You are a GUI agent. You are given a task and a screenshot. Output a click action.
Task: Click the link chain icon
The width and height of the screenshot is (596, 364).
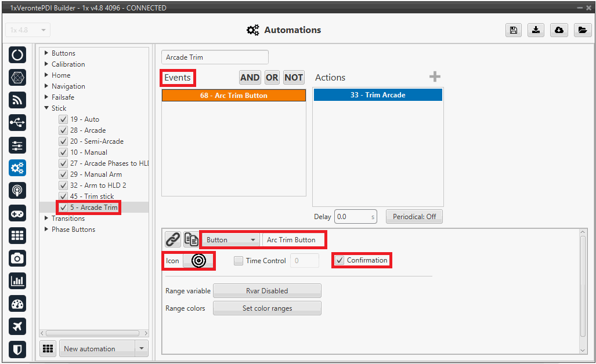tap(173, 239)
